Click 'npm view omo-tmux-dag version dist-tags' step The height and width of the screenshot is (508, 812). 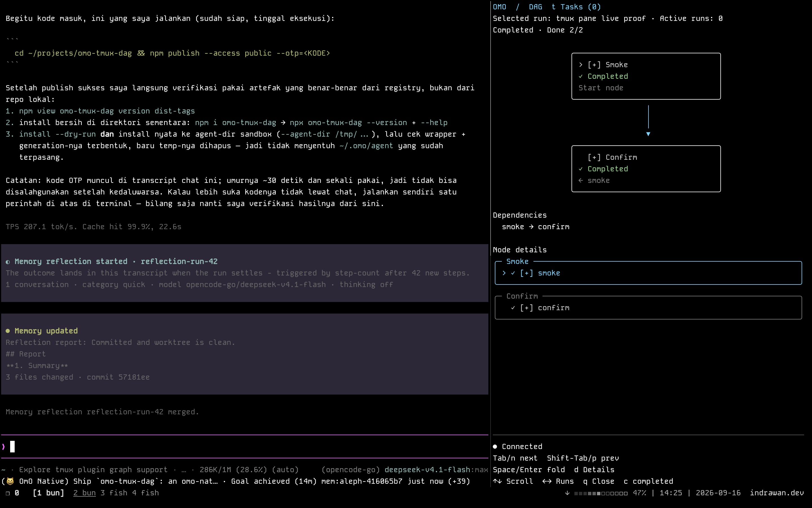click(107, 111)
